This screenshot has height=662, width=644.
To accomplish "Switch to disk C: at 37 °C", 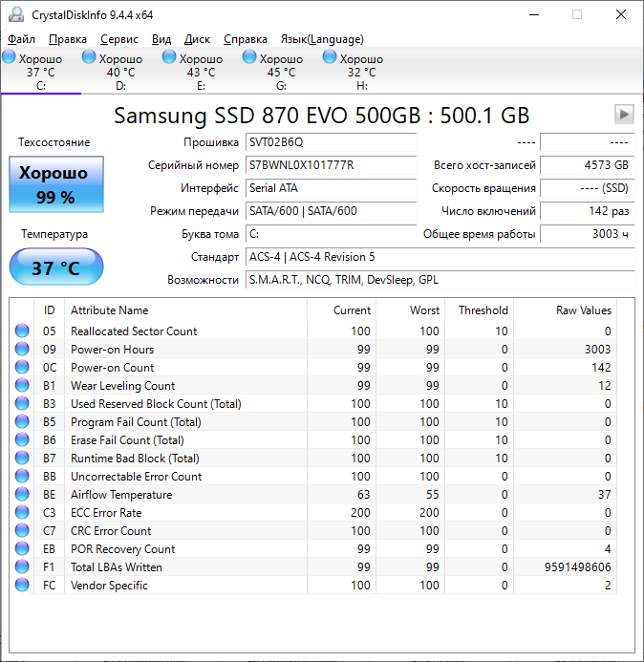I will 40,71.
